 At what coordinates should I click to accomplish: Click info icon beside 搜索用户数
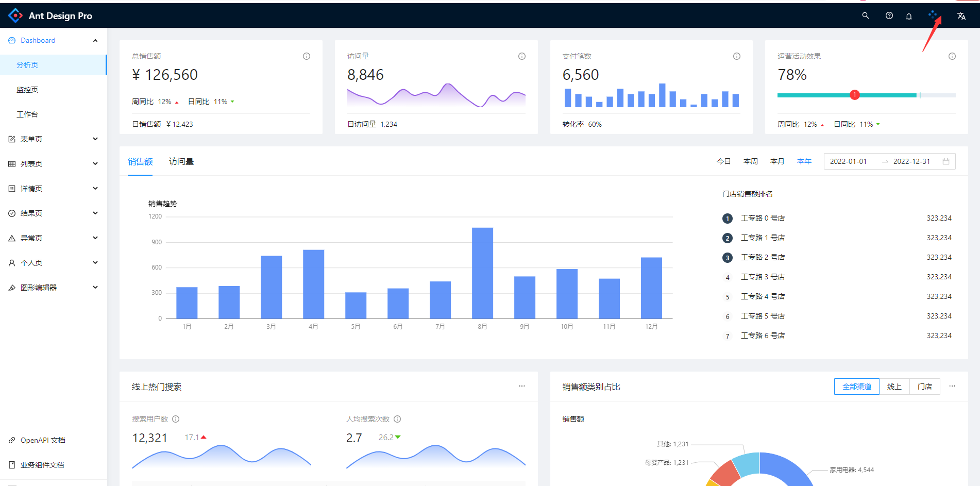click(176, 419)
